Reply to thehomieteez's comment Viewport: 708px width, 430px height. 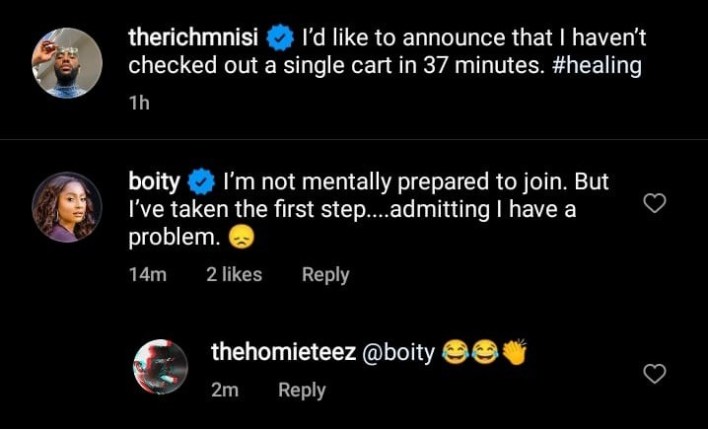[x=302, y=390]
